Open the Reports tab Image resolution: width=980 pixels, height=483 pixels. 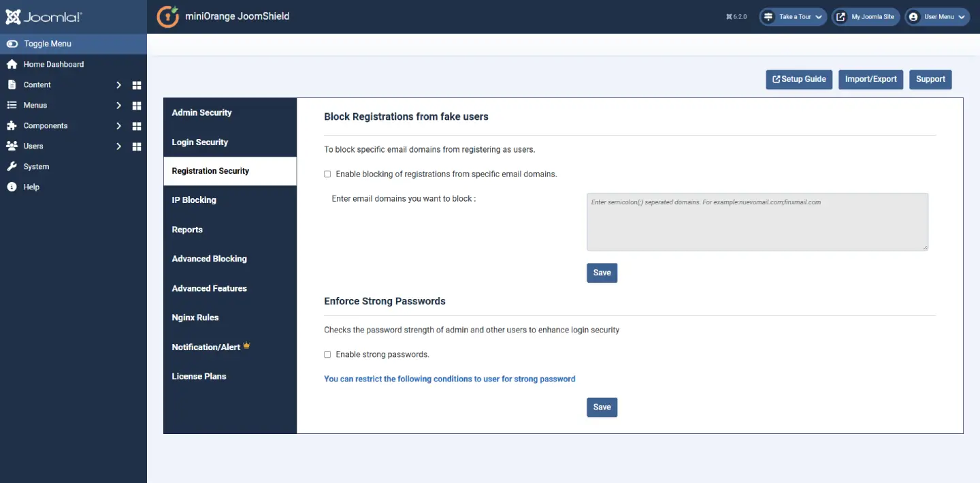pos(230,230)
